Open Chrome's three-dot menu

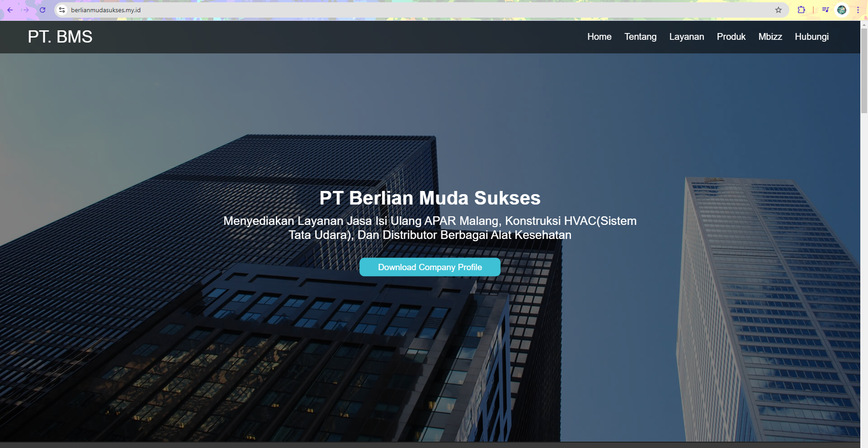(x=858, y=10)
